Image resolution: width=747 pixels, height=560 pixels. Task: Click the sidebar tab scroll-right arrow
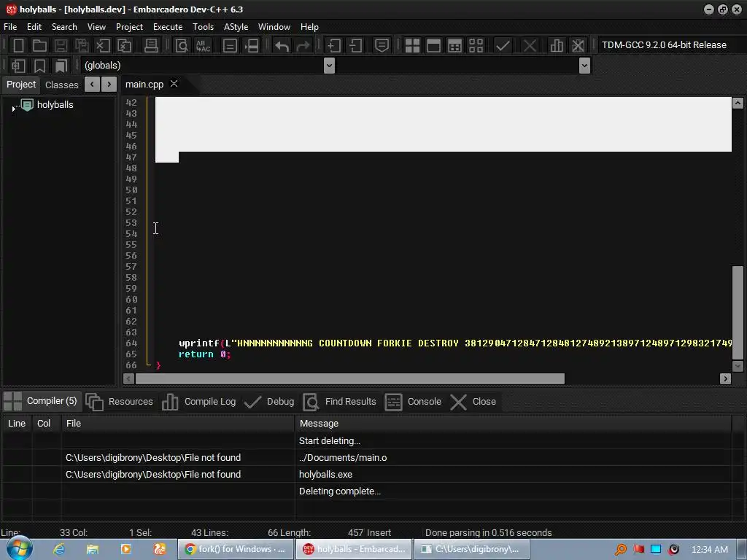109,85
